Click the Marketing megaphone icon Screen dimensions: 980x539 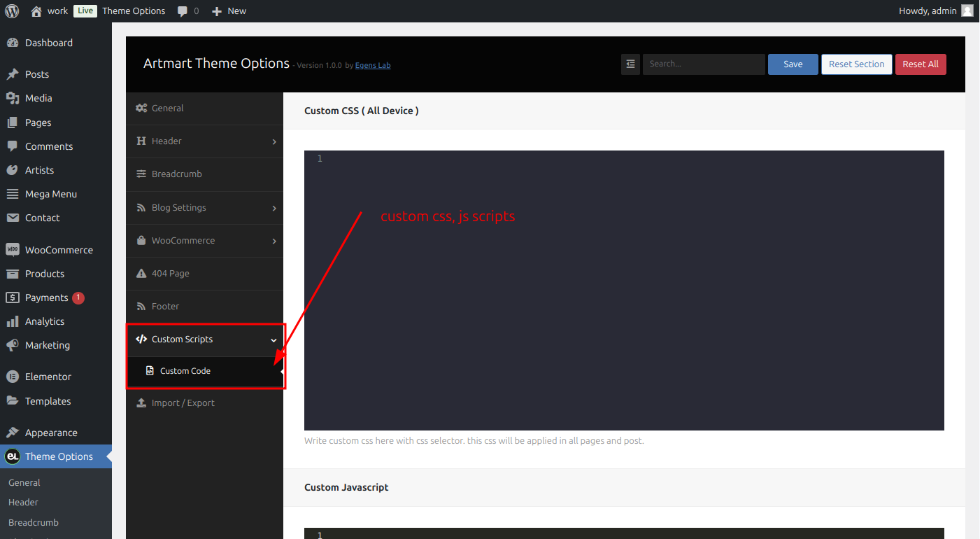click(13, 345)
